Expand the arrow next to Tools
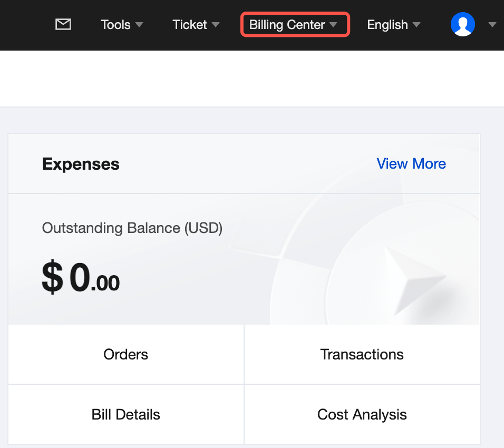The image size is (504, 448). (139, 25)
